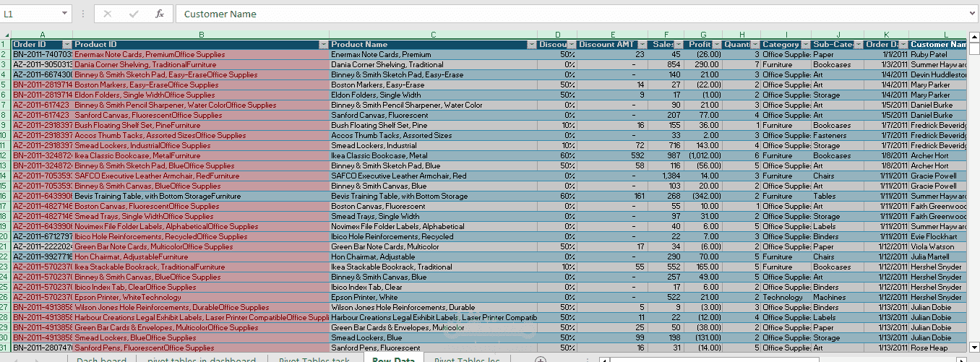The width and height of the screenshot is (980, 362).
Task: Switch to pivot tables in dashboard sheet tab
Action: pyautogui.click(x=202, y=359)
